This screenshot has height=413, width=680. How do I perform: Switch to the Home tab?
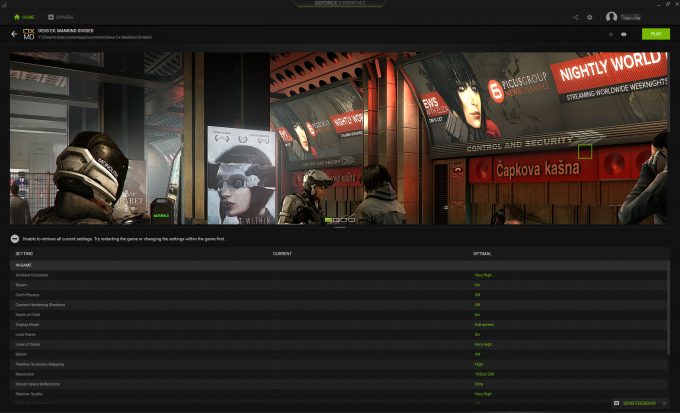[24, 17]
